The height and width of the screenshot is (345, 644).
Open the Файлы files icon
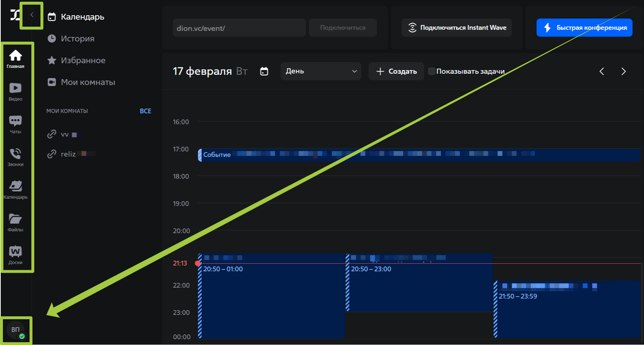[15, 222]
